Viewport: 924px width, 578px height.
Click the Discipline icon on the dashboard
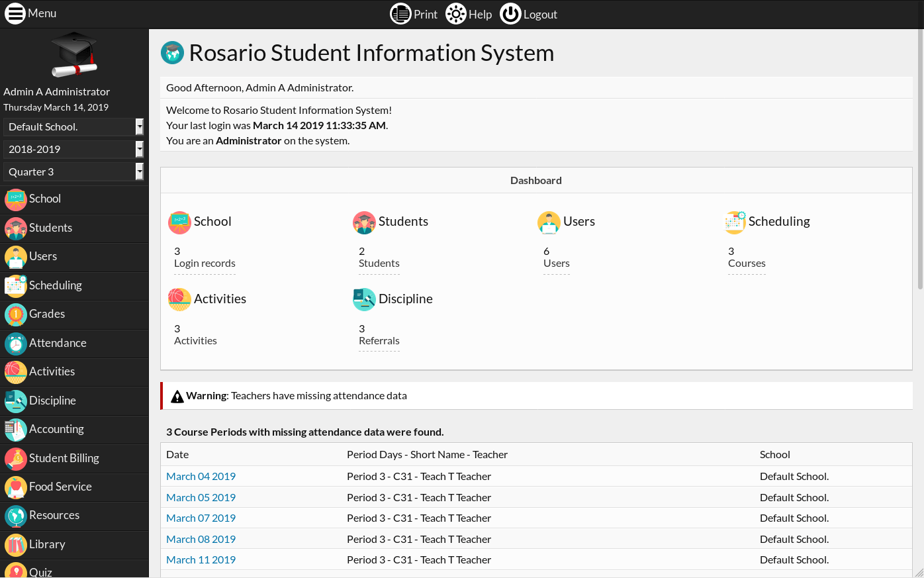point(364,299)
